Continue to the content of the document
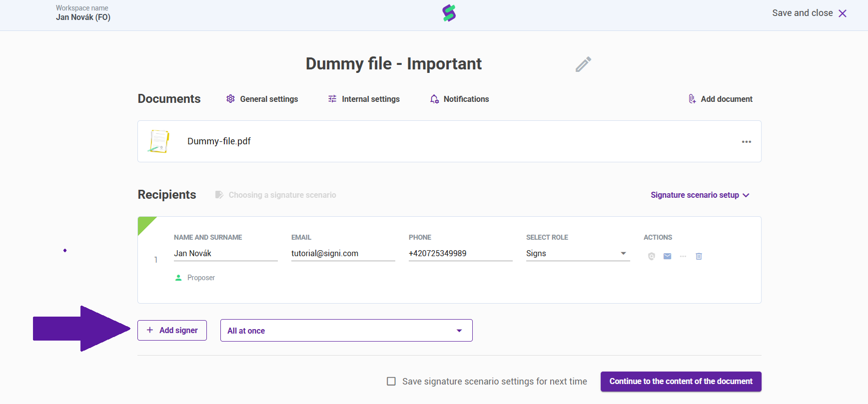 (x=681, y=382)
